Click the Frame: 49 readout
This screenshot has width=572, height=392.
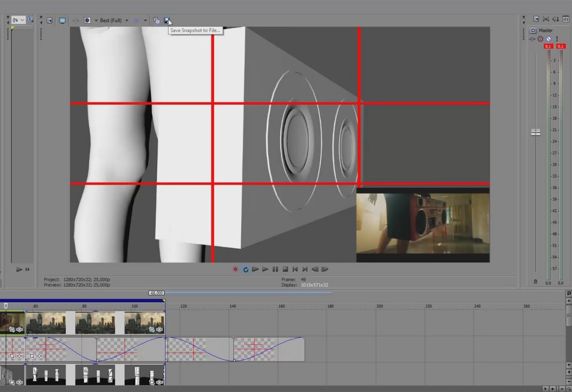click(x=294, y=279)
